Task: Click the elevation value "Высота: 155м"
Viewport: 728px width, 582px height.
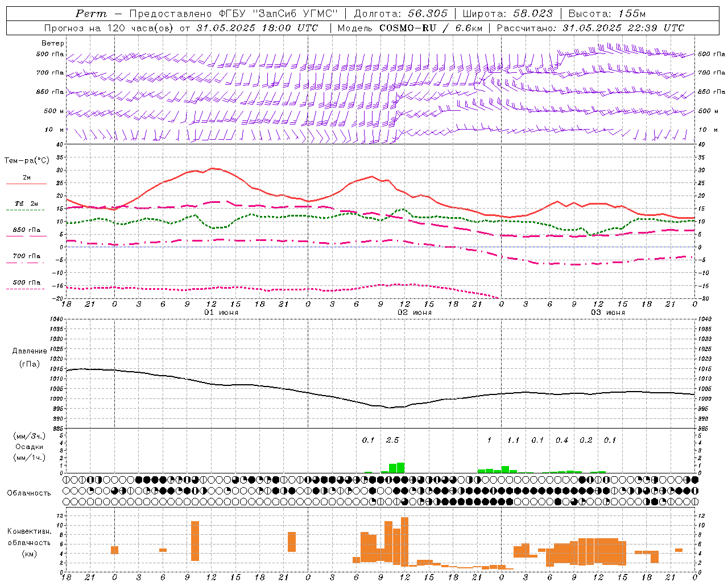Action: (607, 14)
